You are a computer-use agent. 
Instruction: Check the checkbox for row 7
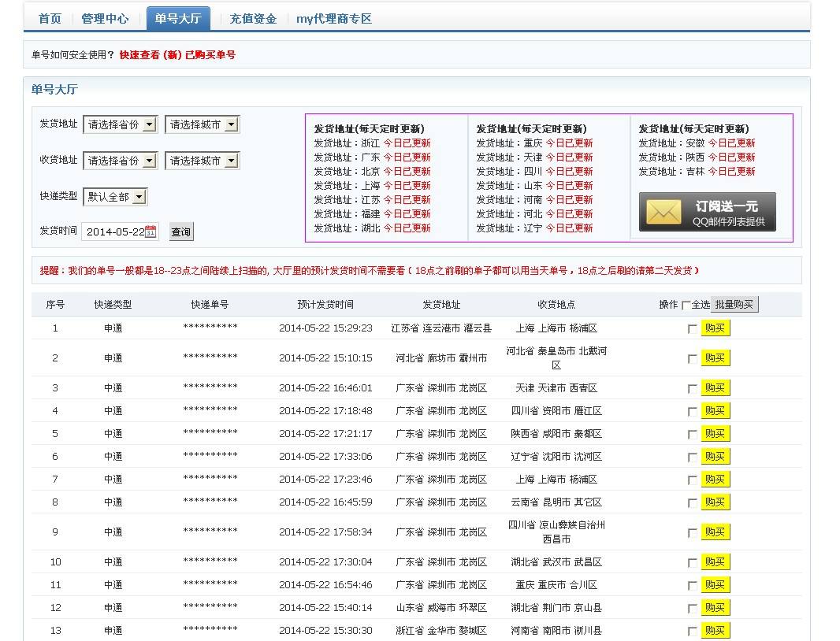pos(692,480)
